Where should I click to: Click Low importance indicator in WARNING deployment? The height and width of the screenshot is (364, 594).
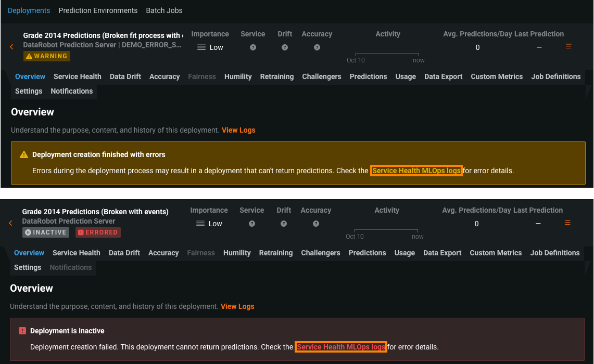pyautogui.click(x=210, y=47)
